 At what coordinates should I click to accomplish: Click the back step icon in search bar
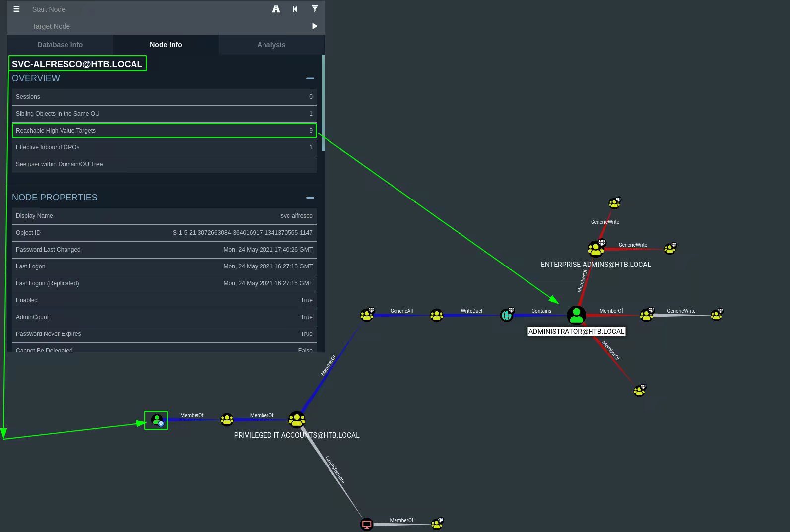point(295,9)
